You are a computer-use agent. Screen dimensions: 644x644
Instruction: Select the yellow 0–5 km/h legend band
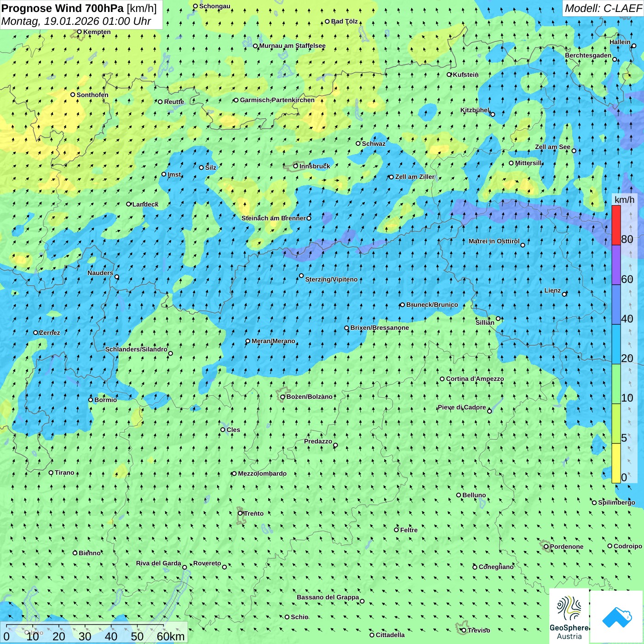point(616,463)
